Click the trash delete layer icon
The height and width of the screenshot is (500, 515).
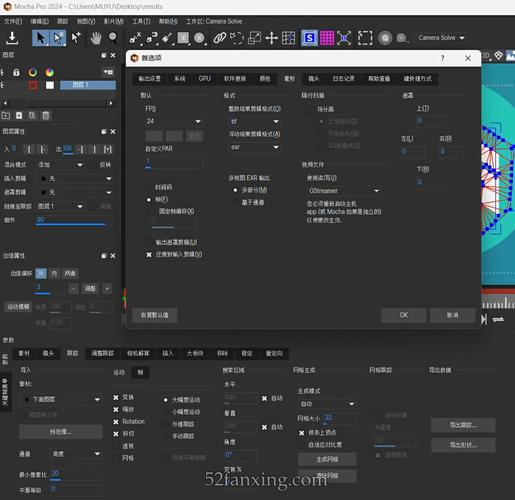(x=46, y=115)
